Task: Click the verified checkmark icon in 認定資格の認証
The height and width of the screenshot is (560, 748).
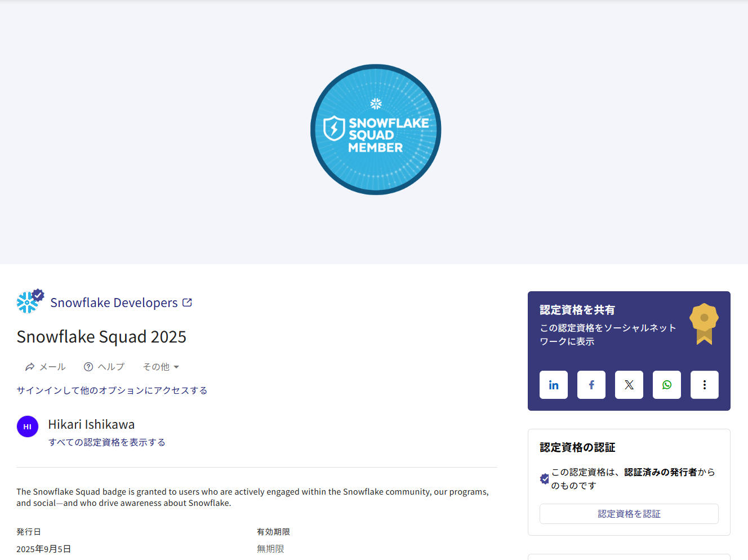Action: (x=545, y=479)
